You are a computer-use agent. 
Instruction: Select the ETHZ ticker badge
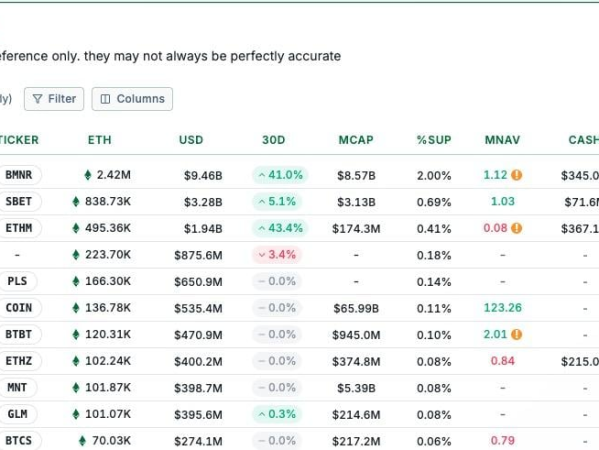coord(19,361)
